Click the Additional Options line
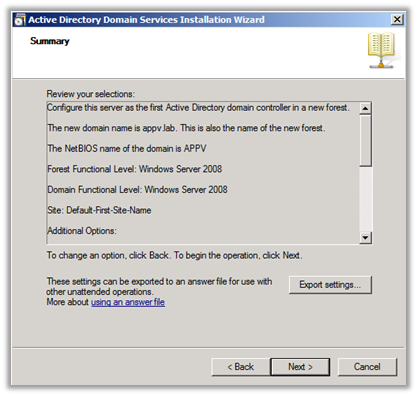 pos(82,231)
